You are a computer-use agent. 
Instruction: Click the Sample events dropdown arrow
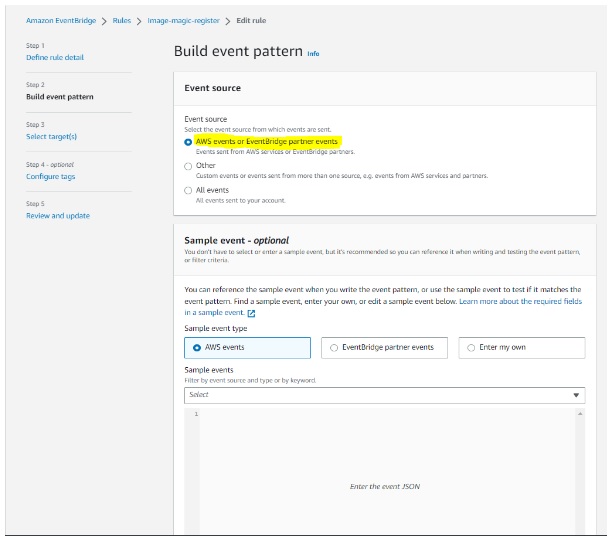pyautogui.click(x=576, y=395)
